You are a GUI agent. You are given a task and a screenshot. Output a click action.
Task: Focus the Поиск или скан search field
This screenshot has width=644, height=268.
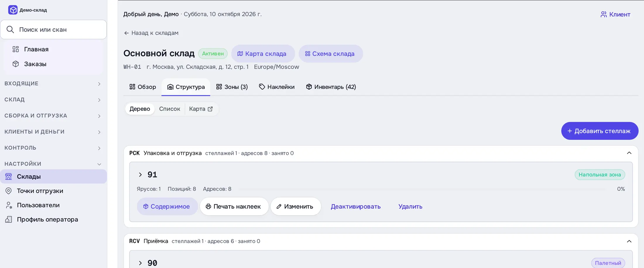(54, 30)
